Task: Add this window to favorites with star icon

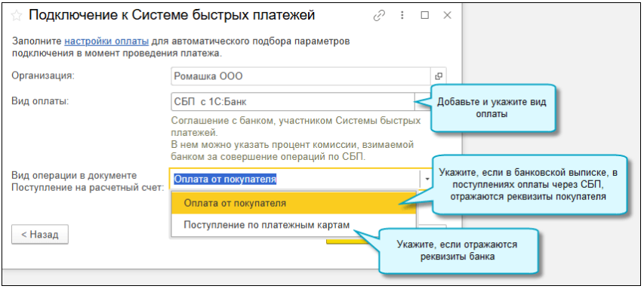Action: click(x=16, y=16)
